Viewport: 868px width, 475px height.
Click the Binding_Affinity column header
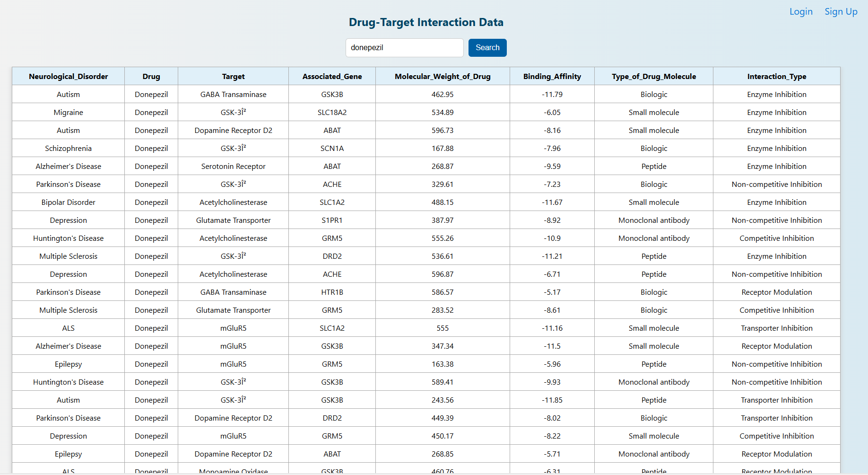(552, 76)
